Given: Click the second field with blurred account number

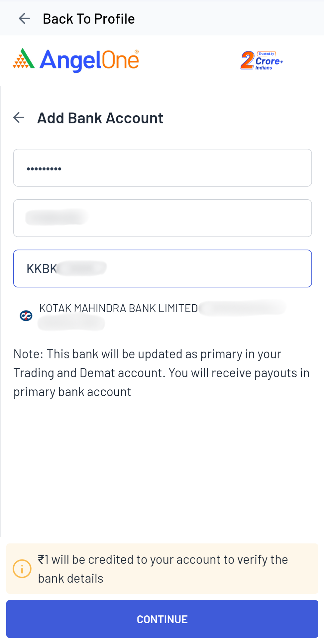Looking at the screenshot, I should pyautogui.click(x=162, y=218).
